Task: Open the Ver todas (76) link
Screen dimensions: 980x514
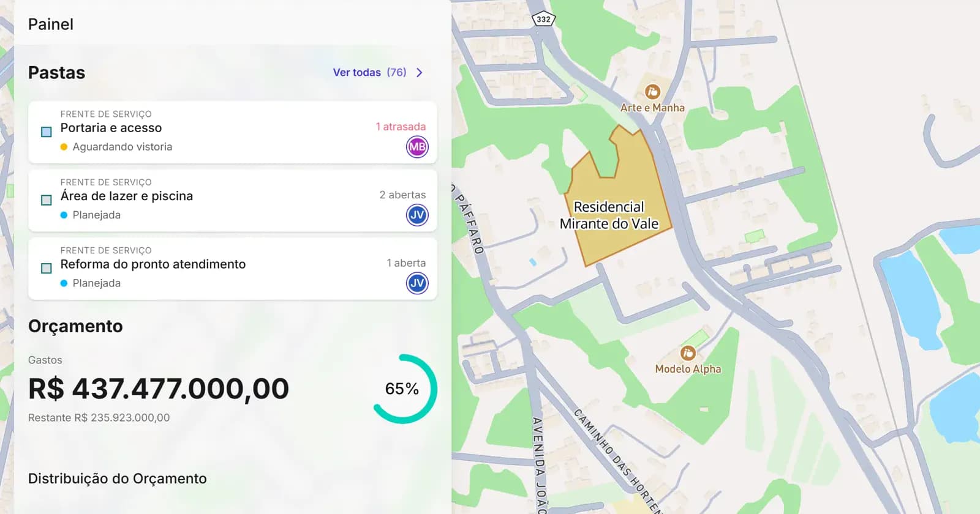Action: coord(369,72)
